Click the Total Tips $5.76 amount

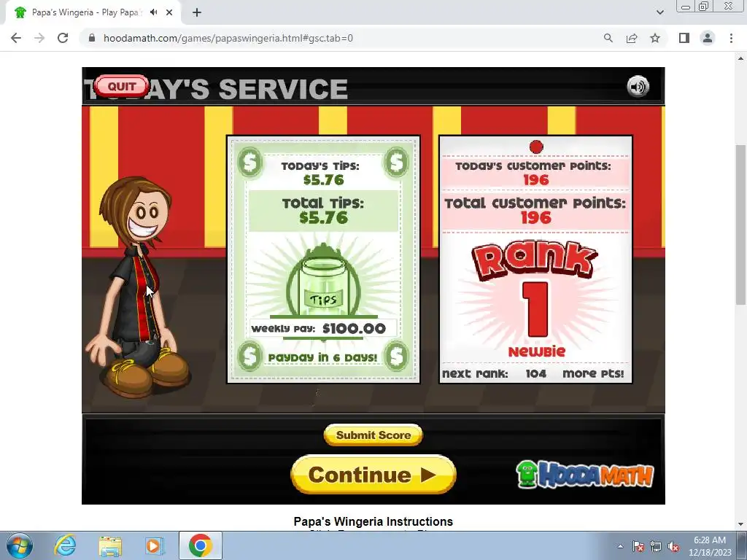coord(323,217)
